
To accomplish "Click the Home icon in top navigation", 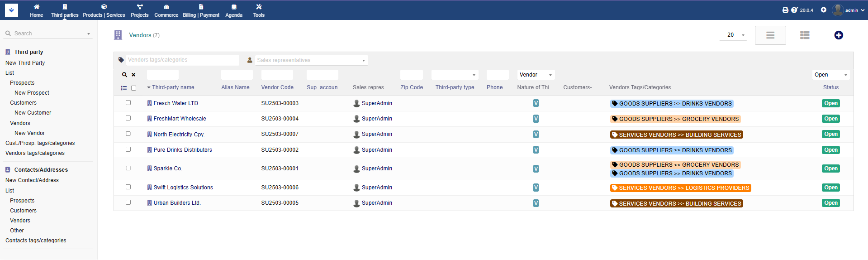I will [x=36, y=7].
